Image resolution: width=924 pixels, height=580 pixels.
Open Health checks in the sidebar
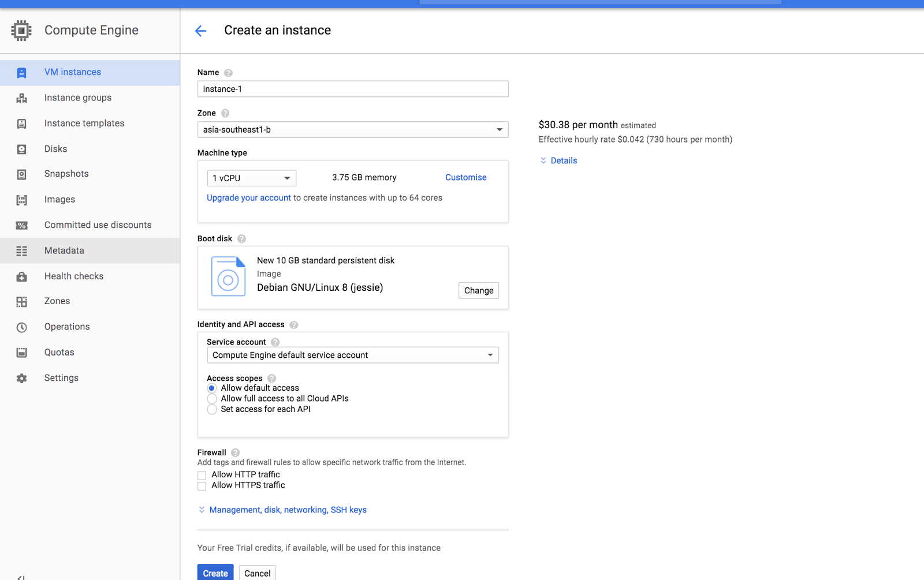tap(90, 276)
